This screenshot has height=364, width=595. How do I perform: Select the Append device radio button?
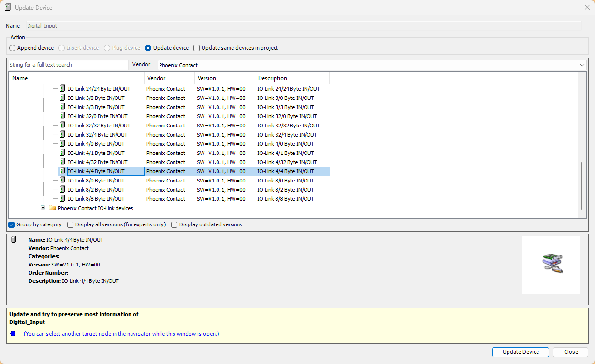tap(13, 48)
